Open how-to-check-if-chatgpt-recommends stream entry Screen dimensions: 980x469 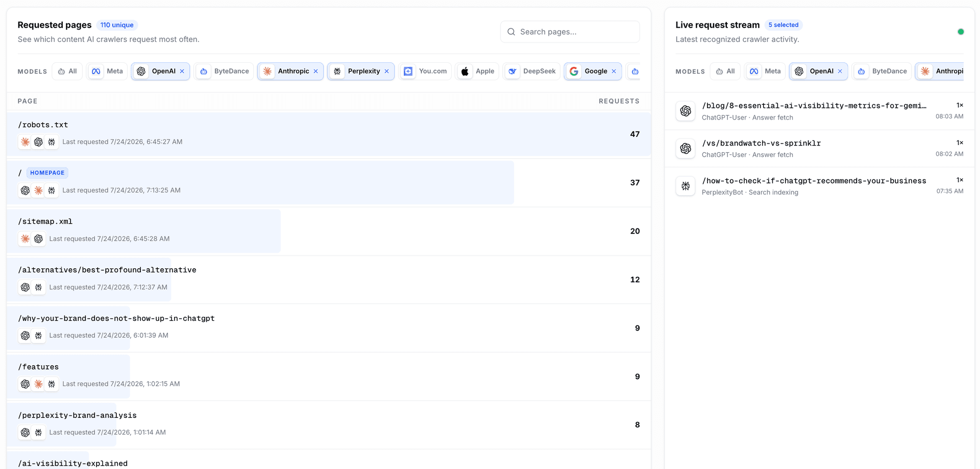tap(820, 186)
